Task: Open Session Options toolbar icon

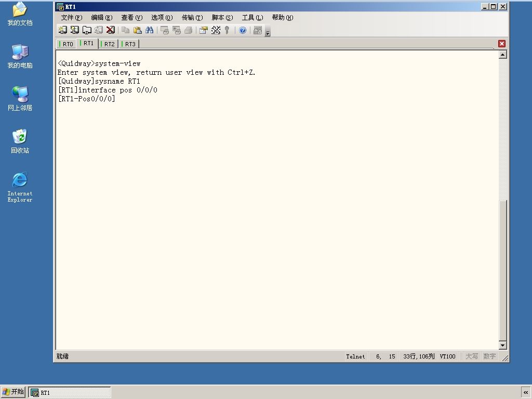Action: (204, 30)
